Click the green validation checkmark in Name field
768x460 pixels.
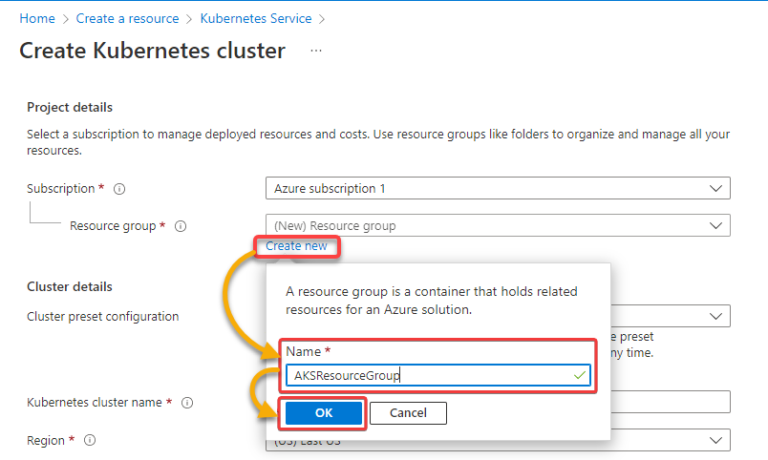pyautogui.click(x=579, y=376)
